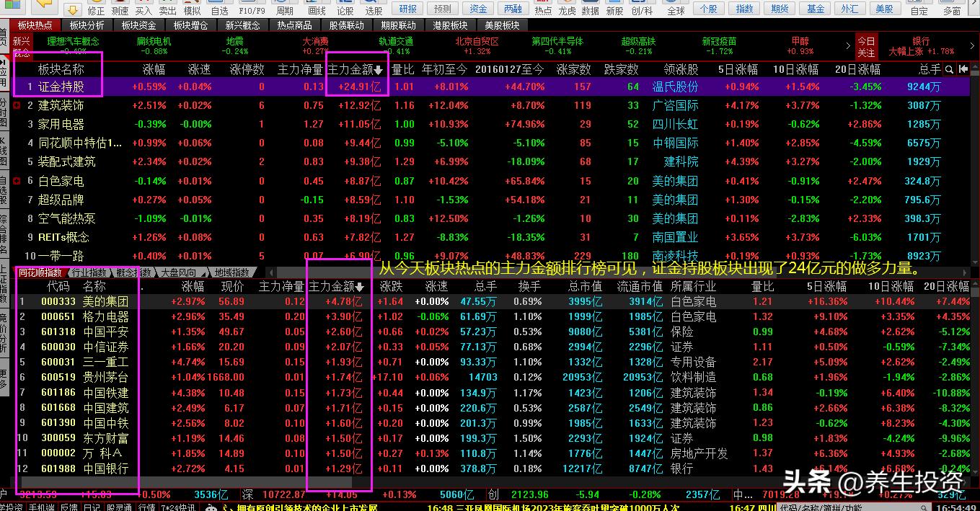This screenshot has width=980, height=511.
Task: Click the collapse arrow icon beside search
Action: point(963,69)
